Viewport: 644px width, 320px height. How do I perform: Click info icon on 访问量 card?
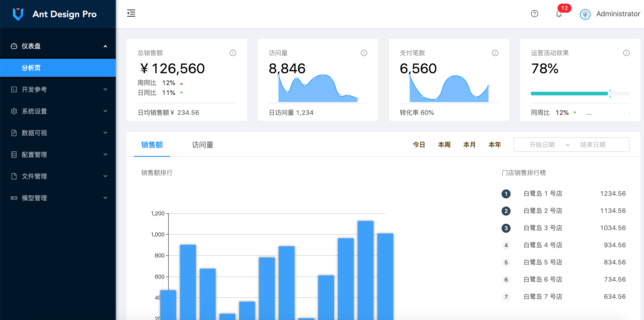364,53
